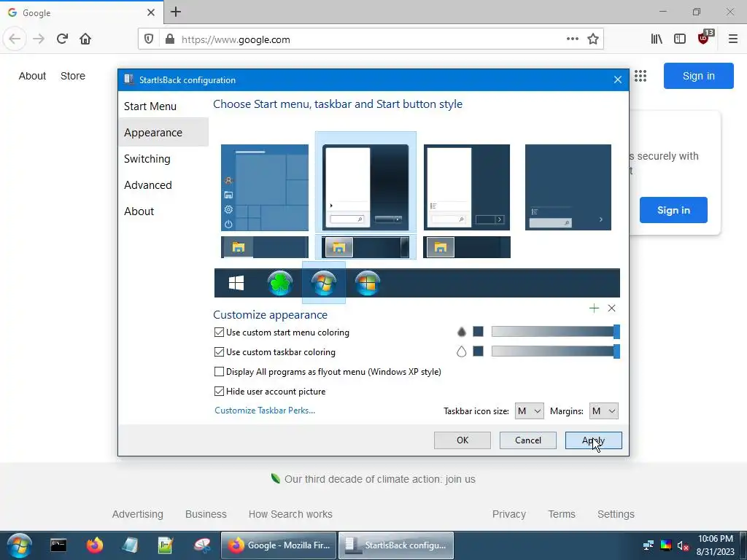This screenshot has width=747, height=560.
Task: Uncheck Use custom taskbar coloring
Action: point(219,352)
